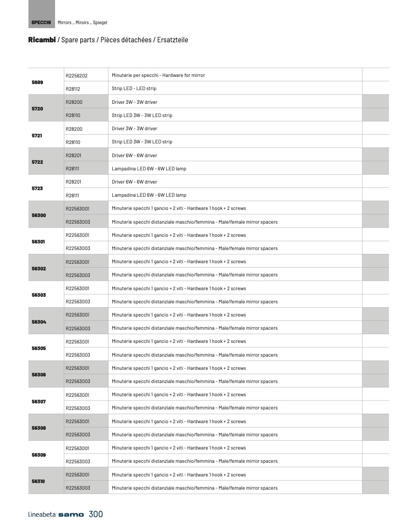This screenshot has width=417, height=532.
Task: Select product code 5723
Action: click(x=37, y=189)
